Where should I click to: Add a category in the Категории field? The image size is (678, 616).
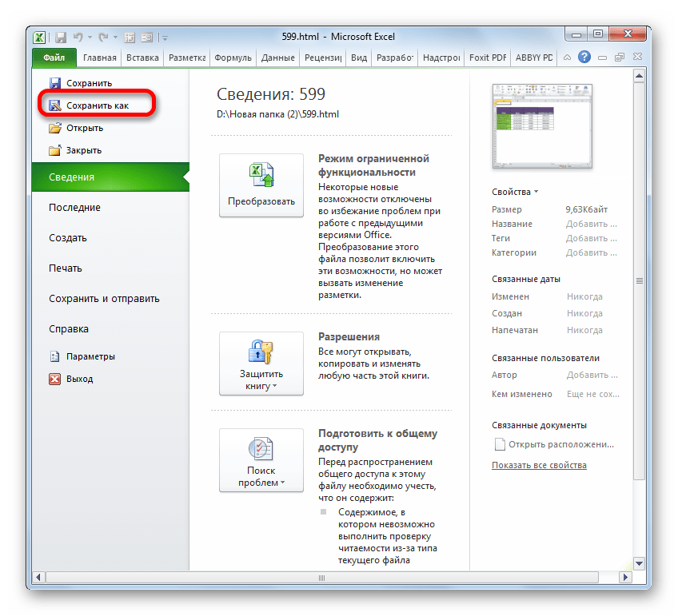click(592, 252)
